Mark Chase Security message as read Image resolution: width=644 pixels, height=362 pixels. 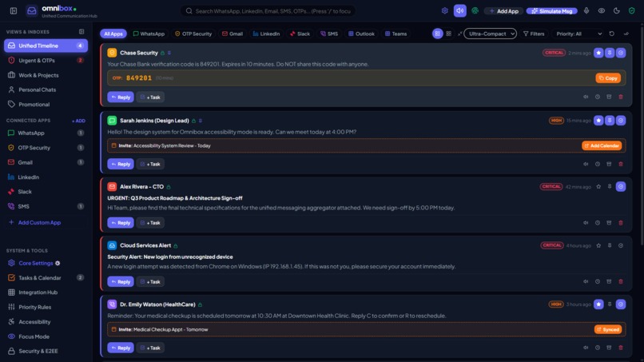point(621,53)
